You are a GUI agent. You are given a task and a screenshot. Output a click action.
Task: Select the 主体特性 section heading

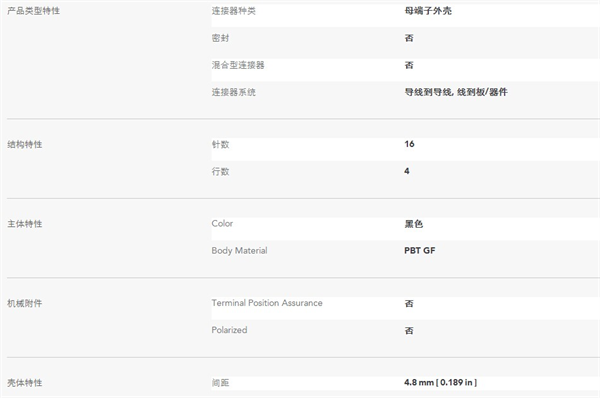coord(24,223)
